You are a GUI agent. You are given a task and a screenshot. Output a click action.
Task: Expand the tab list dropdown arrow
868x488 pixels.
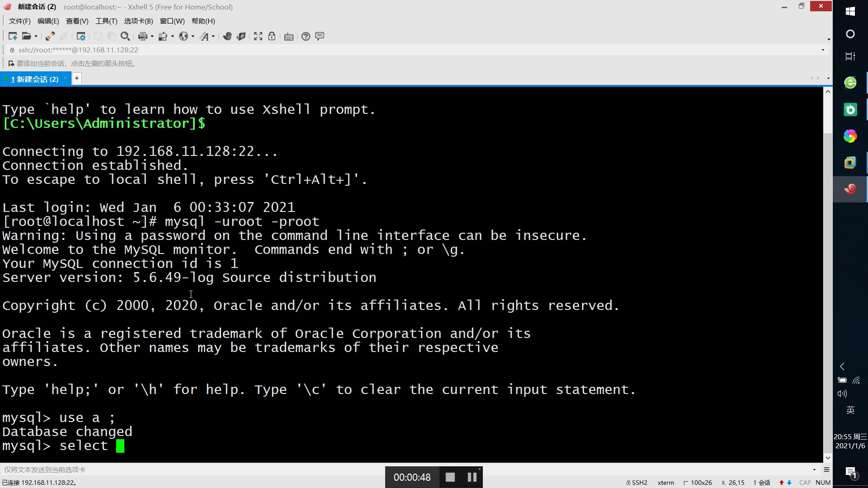(x=828, y=79)
